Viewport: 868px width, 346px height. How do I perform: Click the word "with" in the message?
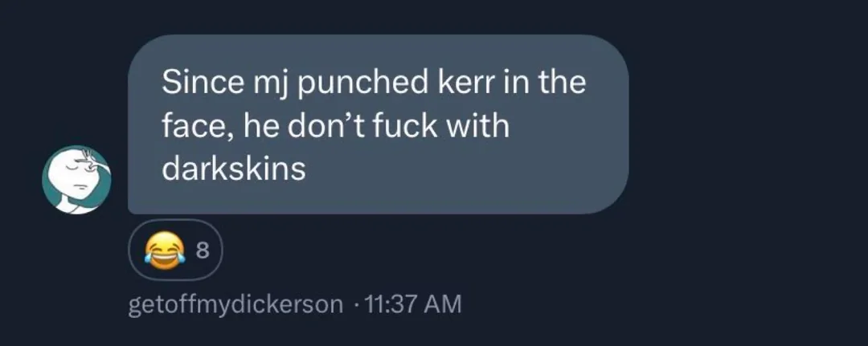point(478,125)
